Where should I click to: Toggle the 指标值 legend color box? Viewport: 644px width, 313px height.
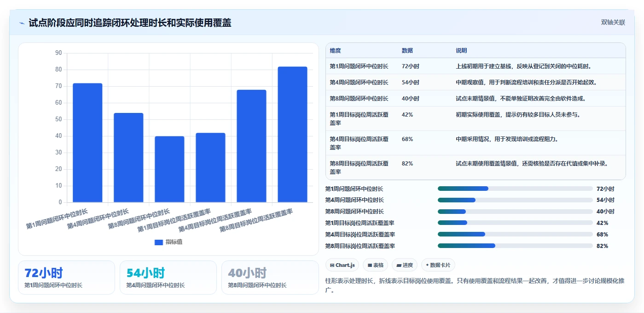tap(158, 242)
